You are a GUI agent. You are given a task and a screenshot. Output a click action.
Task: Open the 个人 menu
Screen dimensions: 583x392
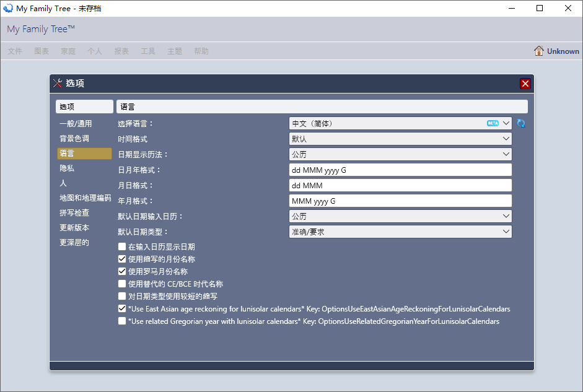[95, 51]
